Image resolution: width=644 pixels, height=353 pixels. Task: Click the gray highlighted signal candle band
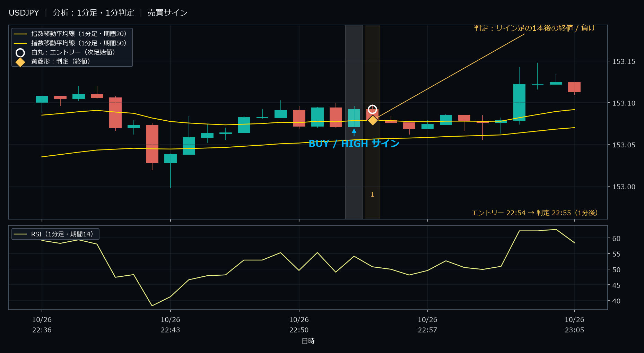tap(354, 122)
